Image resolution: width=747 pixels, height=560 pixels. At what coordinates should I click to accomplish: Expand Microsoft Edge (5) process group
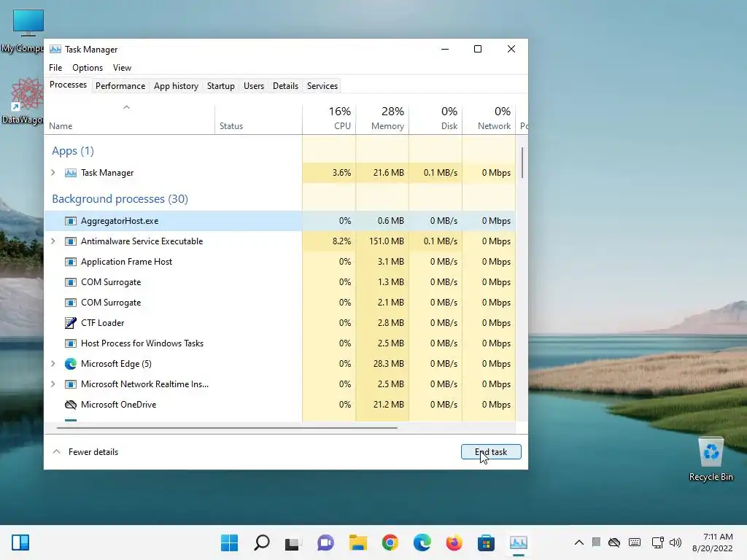point(53,363)
